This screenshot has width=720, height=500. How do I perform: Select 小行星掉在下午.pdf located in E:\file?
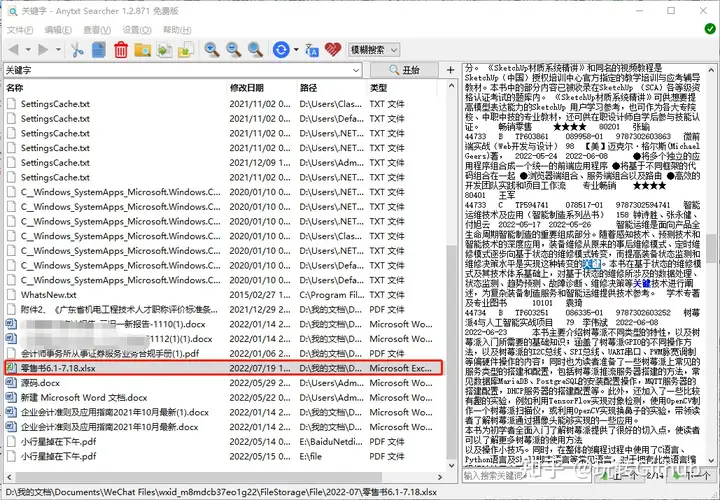[224, 456]
